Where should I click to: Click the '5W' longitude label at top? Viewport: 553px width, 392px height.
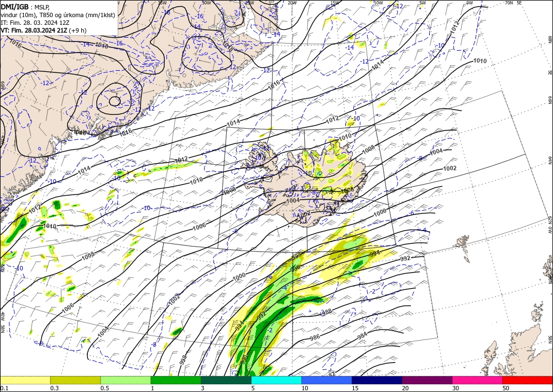[422, 3]
